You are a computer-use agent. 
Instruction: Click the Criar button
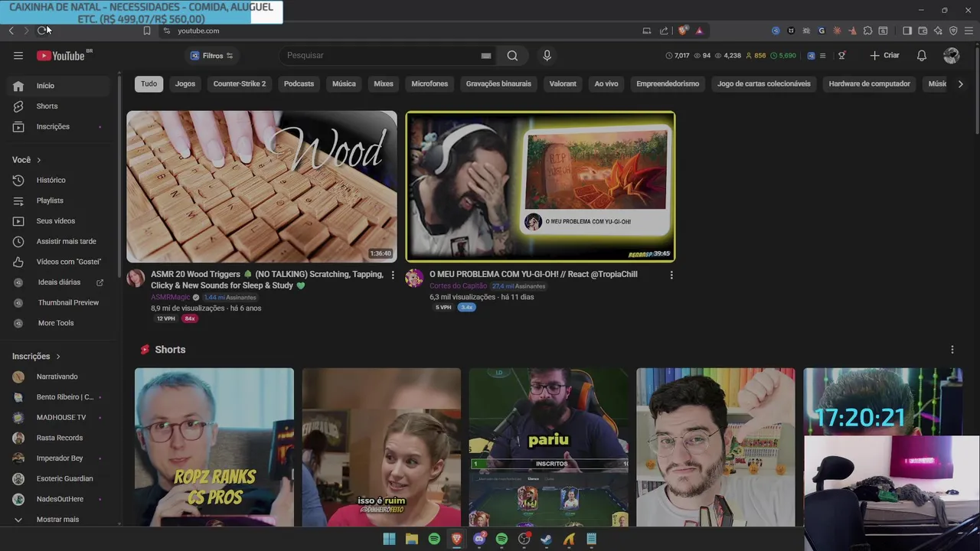tap(884, 55)
